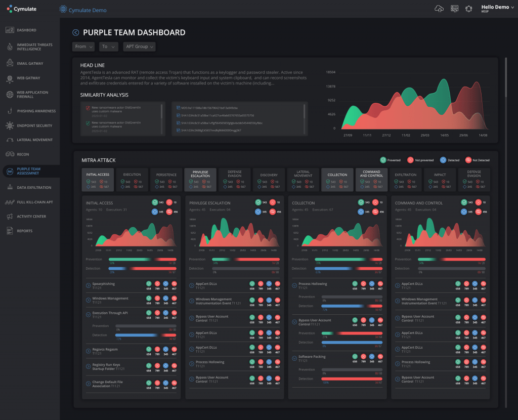Click the Collection Prevention progress bar

[349, 260]
